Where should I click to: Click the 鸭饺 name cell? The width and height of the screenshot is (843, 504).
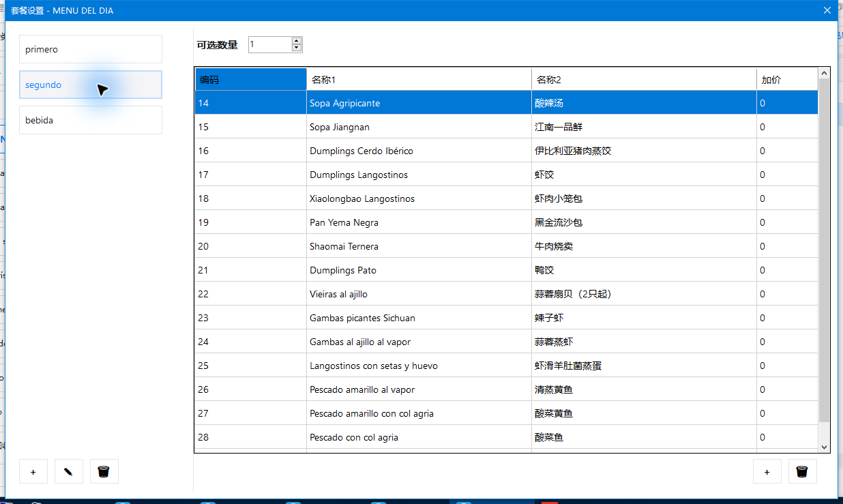pyautogui.click(x=644, y=270)
